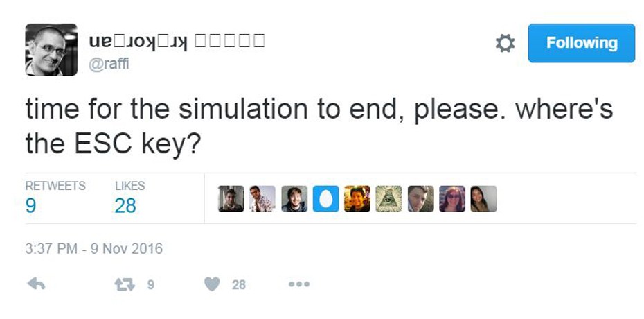
Task: Toggle the blue Following button
Action: (x=581, y=43)
